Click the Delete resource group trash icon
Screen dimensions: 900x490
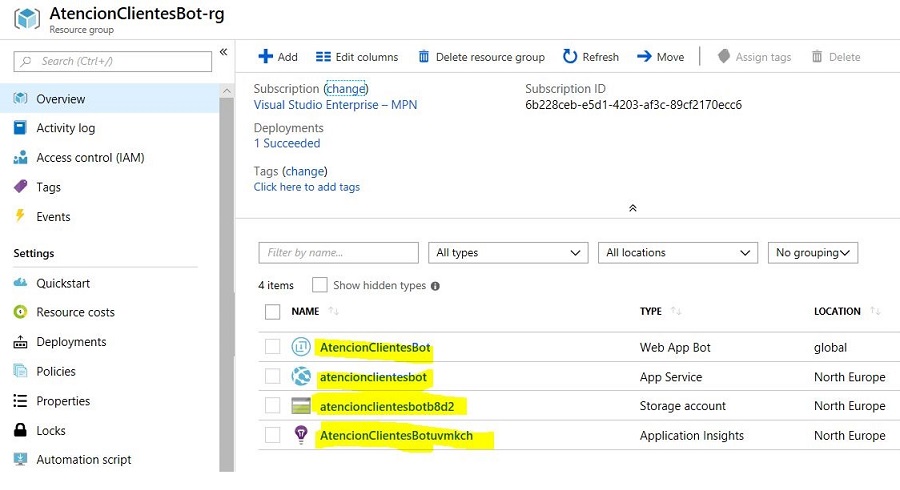424,56
